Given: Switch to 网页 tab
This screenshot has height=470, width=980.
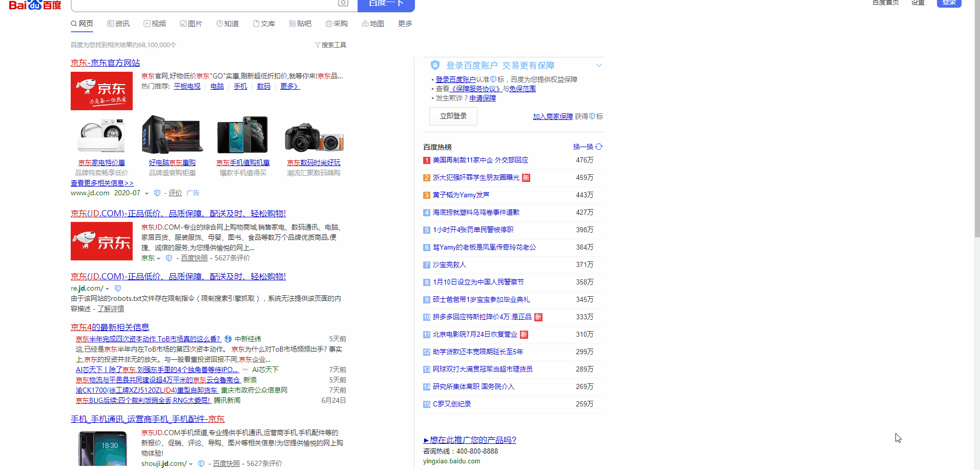Looking at the screenshot, I should (82, 24).
